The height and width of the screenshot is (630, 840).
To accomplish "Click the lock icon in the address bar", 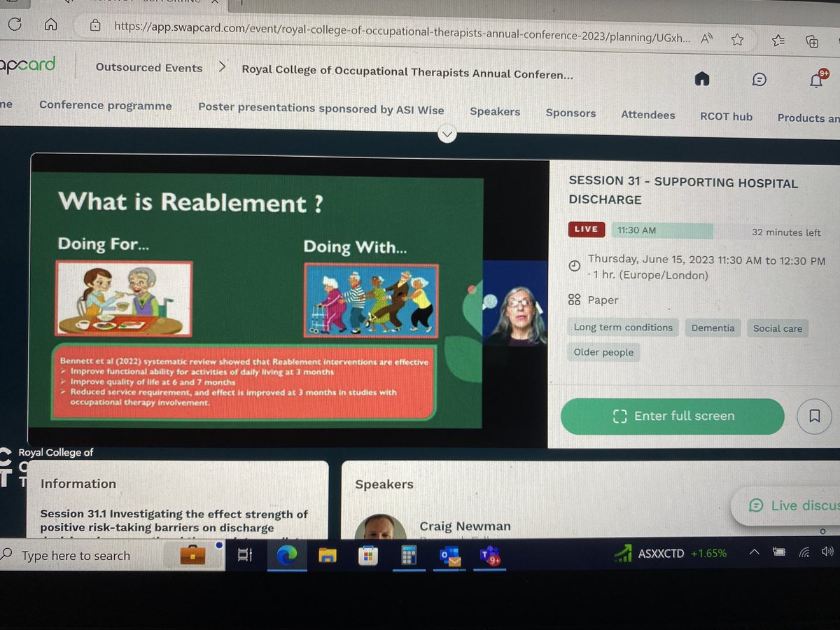I will (96, 26).
